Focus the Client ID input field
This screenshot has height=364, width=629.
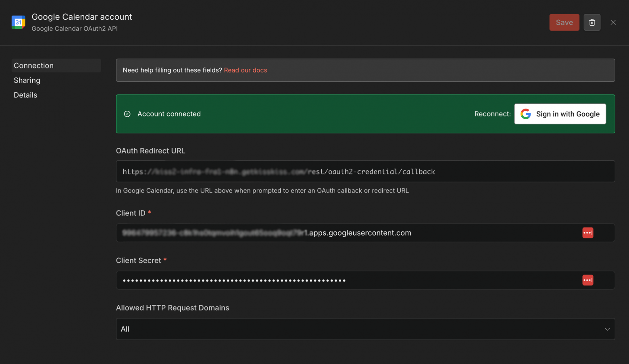pos(365,233)
